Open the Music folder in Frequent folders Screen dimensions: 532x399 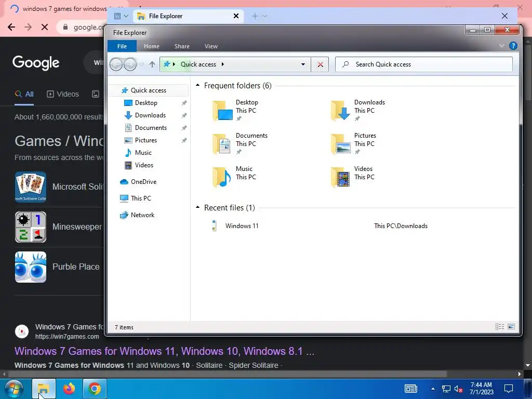pyautogui.click(x=234, y=177)
